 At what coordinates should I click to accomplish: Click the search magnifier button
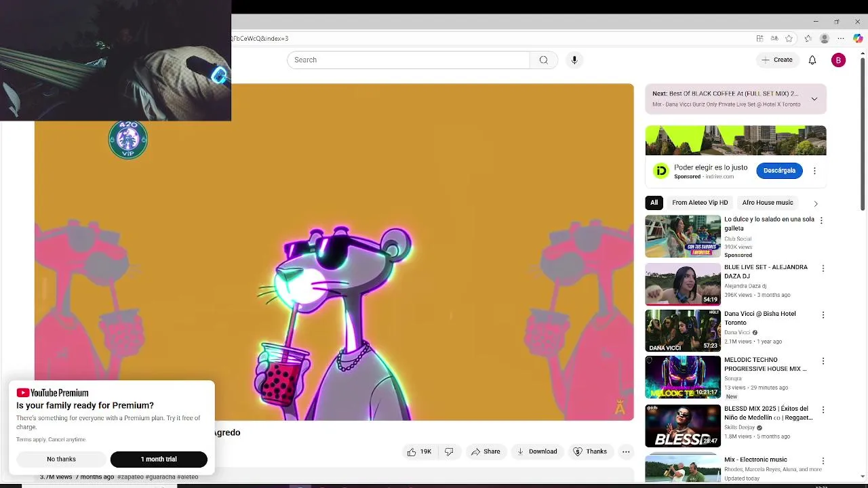click(543, 60)
